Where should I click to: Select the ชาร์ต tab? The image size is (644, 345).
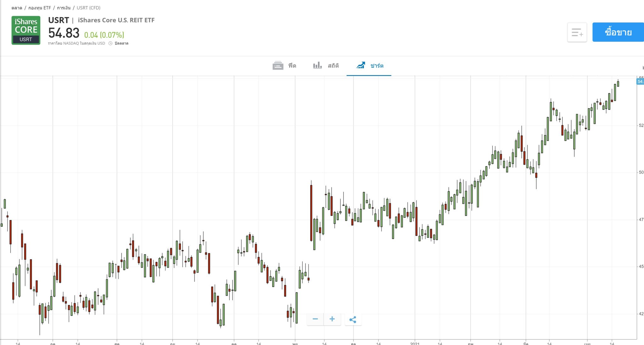[377, 65]
